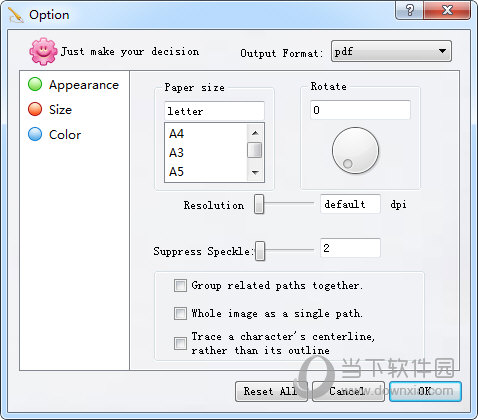Click the Rotate value field

pos(360,110)
